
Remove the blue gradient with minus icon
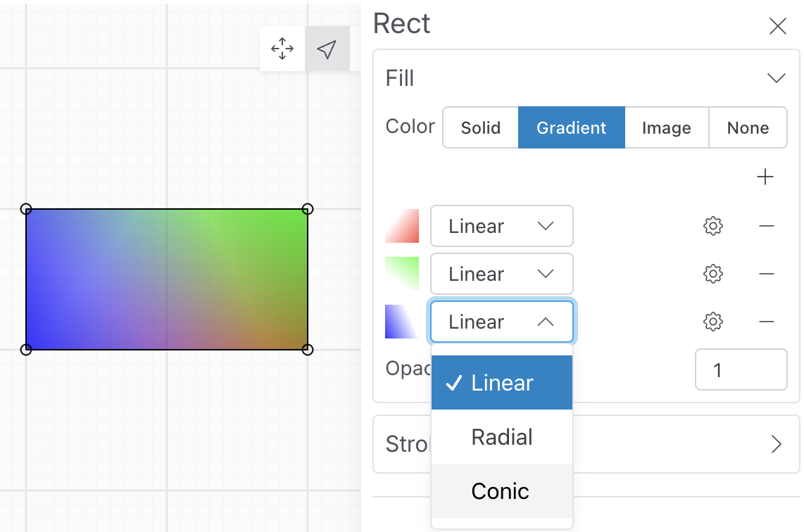767,322
